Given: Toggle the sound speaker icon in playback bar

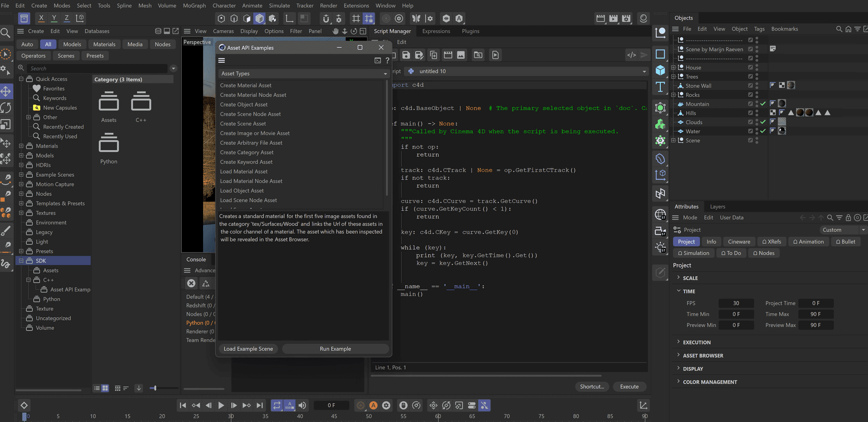Looking at the screenshot, I should coord(302,405).
